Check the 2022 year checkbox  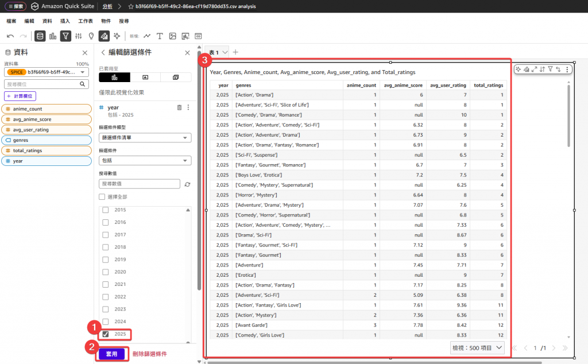click(x=106, y=297)
